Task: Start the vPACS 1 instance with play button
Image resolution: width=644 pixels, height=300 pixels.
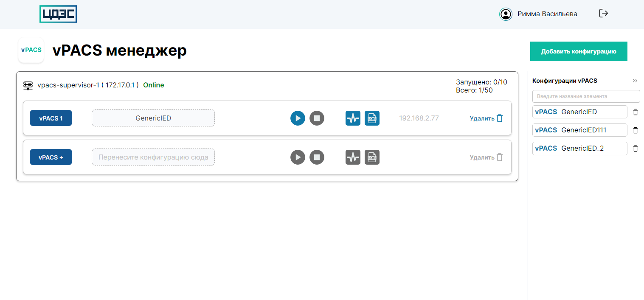Action: (x=298, y=118)
